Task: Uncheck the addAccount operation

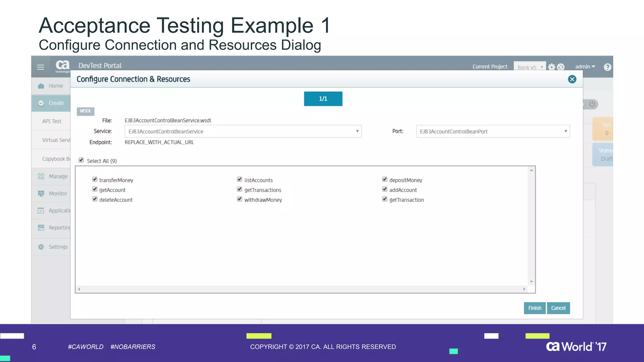Action: pyautogui.click(x=385, y=189)
